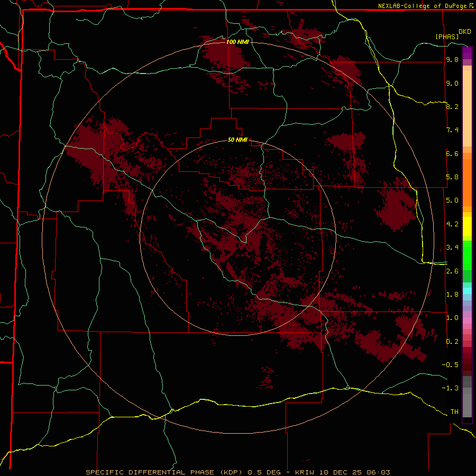Viewport: 476px width, 476px height.
Task: Click the 8.2 value on color scale
Action: click(452, 106)
